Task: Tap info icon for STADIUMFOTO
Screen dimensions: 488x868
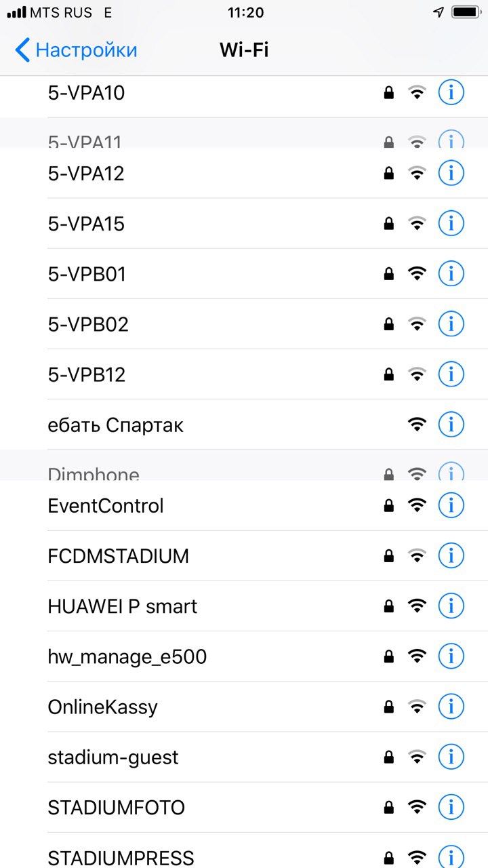Action: [451, 807]
